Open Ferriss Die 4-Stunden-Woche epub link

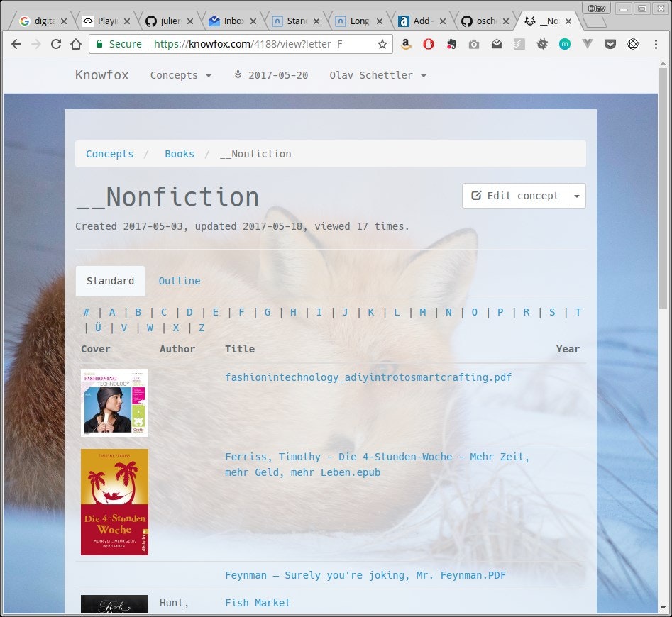(x=377, y=465)
